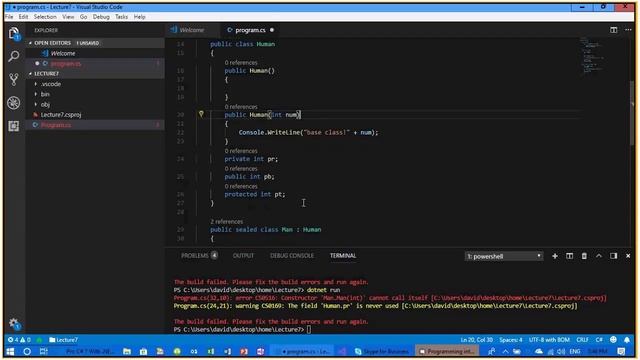
Task: Click 2 references lens above class Man
Action: 227,221
